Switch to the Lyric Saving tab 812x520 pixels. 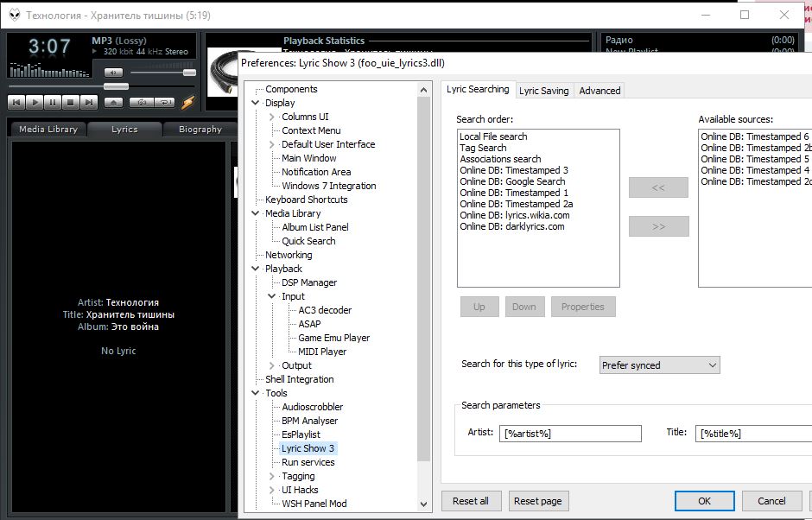543,91
